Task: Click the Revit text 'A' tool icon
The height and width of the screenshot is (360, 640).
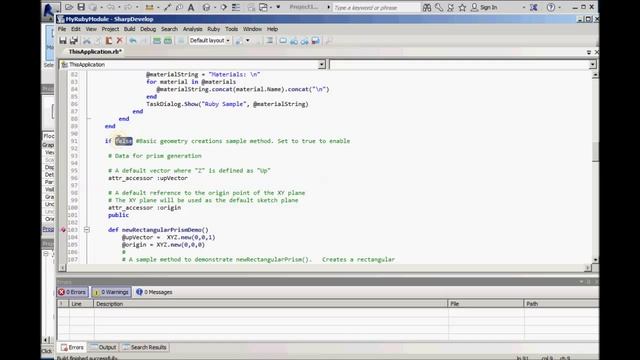Action: [x=191, y=7]
